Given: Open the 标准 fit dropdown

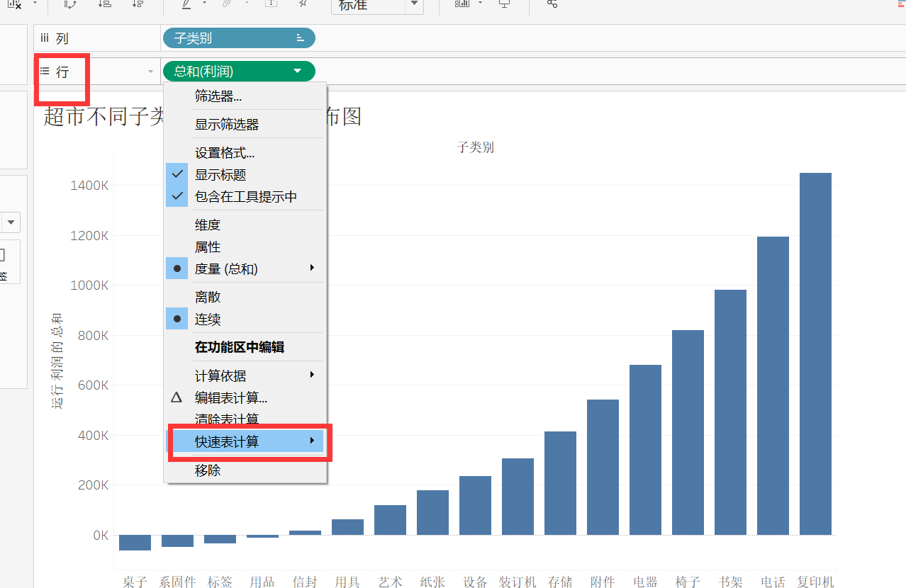Looking at the screenshot, I should 377,6.
